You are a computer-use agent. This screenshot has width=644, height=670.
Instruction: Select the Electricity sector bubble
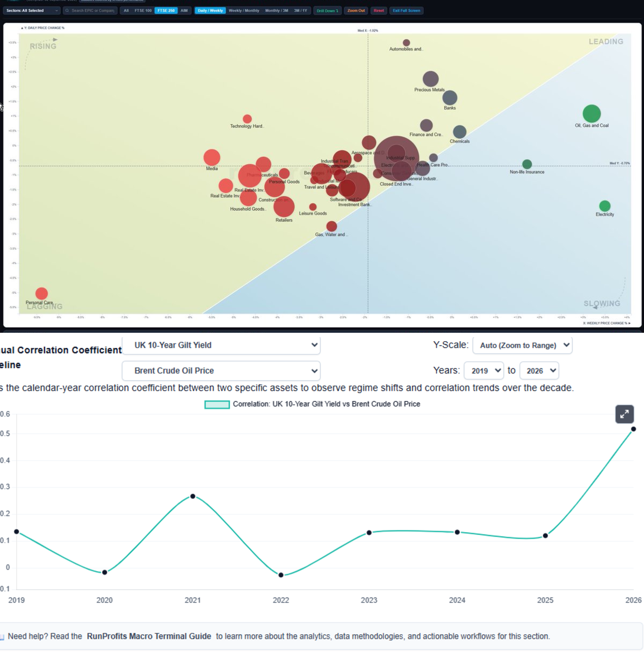pyautogui.click(x=604, y=206)
